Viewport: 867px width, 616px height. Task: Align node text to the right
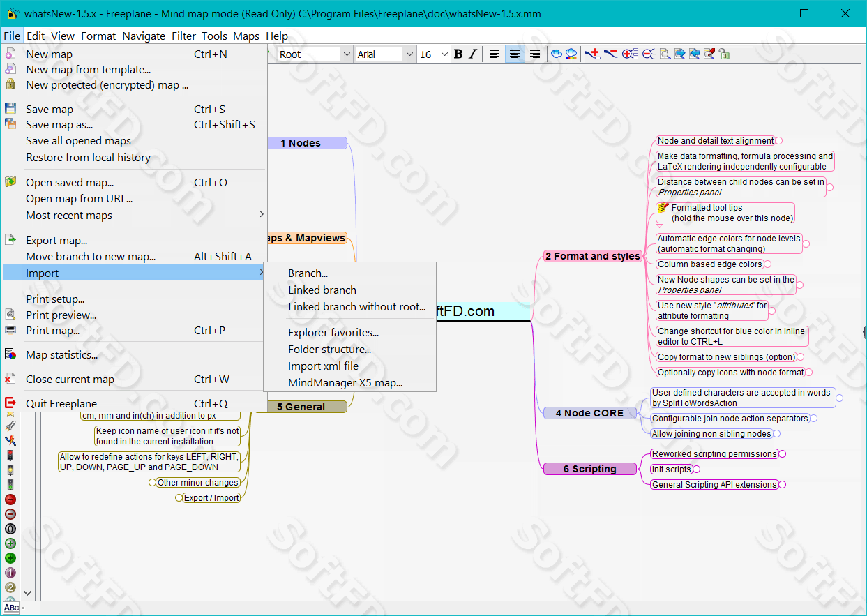coord(535,54)
